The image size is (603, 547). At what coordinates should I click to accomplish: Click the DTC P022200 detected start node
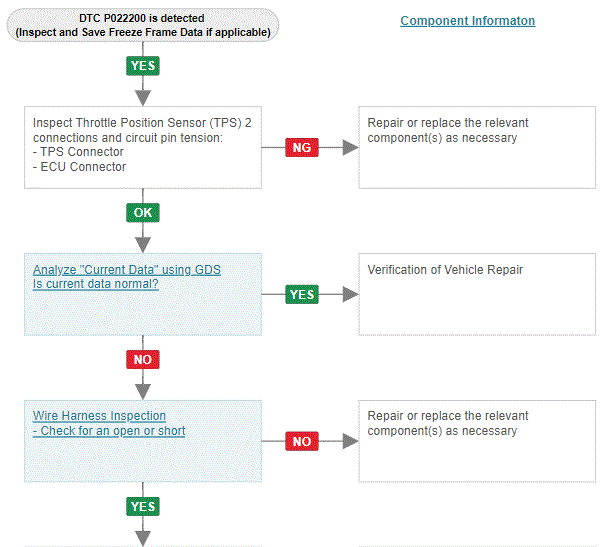[x=142, y=25]
